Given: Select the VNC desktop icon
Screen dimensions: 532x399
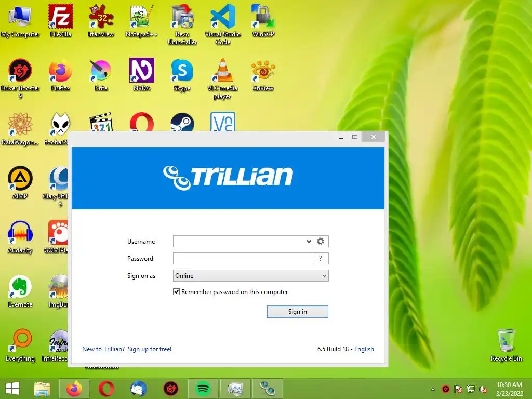Looking at the screenshot, I should click(222, 122).
